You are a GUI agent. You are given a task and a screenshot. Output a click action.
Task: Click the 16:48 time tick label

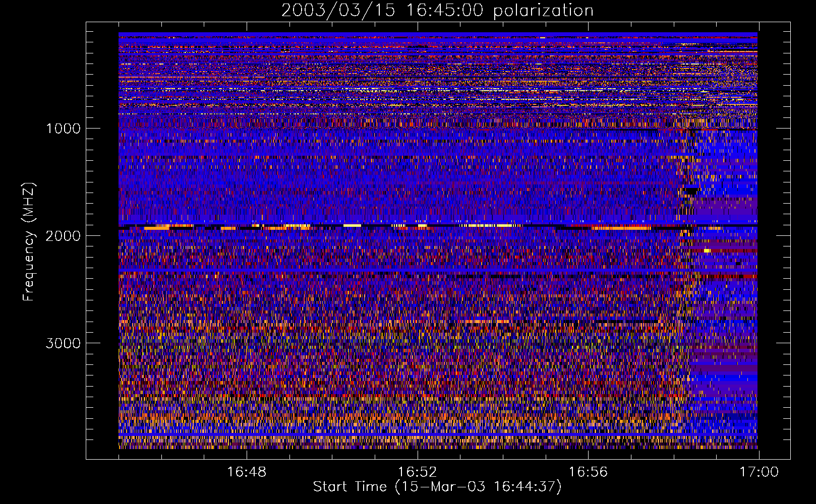click(x=247, y=472)
